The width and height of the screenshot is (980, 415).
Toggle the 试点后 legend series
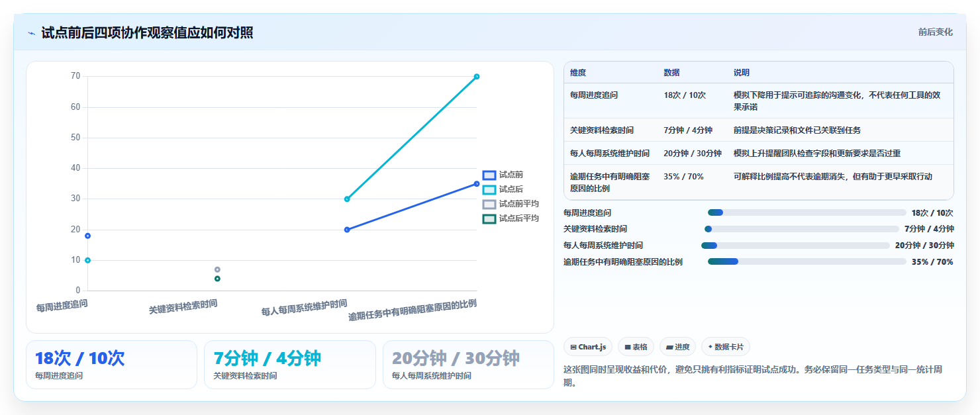[503, 189]
